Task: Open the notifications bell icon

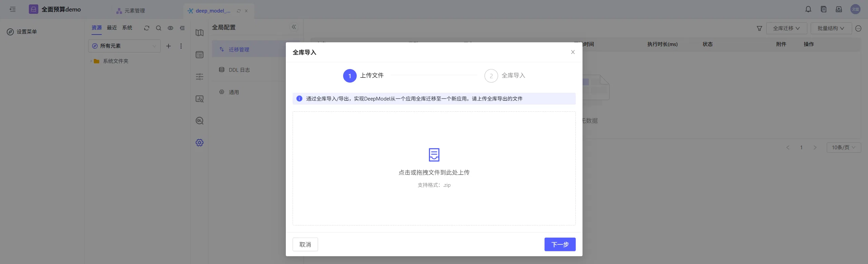Action: click(x=808, y=9)
